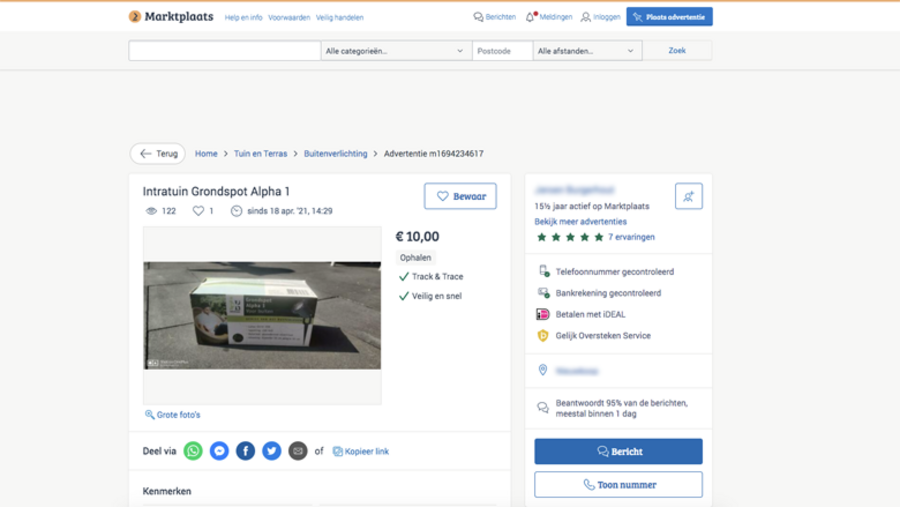Image resolution: width=900 pixels, height=507 pixels.
Task: Click the Terug back button
Action: pos(158,153)
